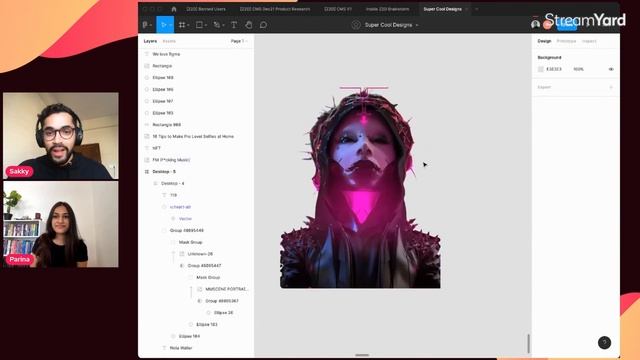Select the Ellipse 184 layer

(x=189, y=336)
